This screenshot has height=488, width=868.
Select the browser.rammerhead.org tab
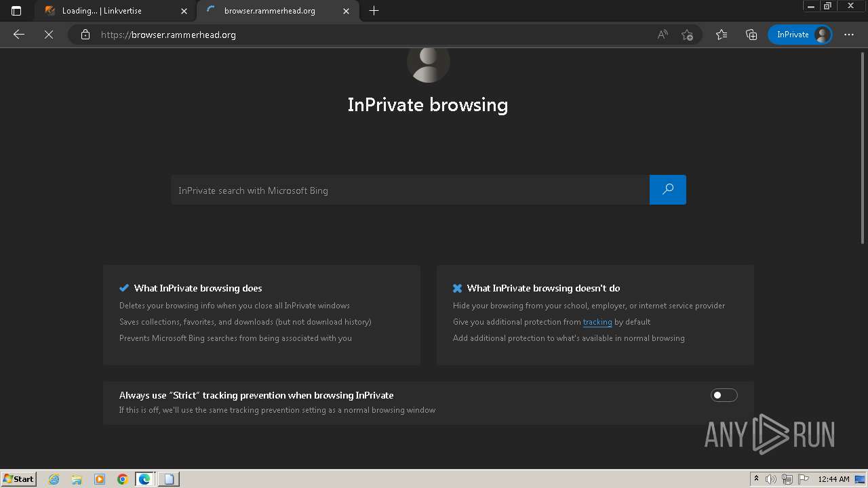click(277, 11)
